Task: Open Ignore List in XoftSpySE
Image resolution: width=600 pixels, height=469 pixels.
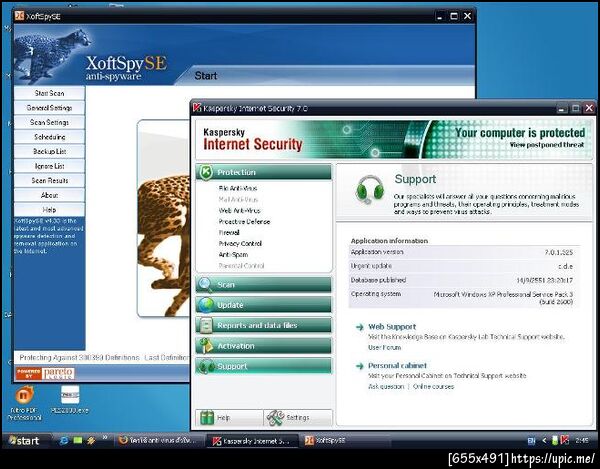Action: (x=49, y=166)
